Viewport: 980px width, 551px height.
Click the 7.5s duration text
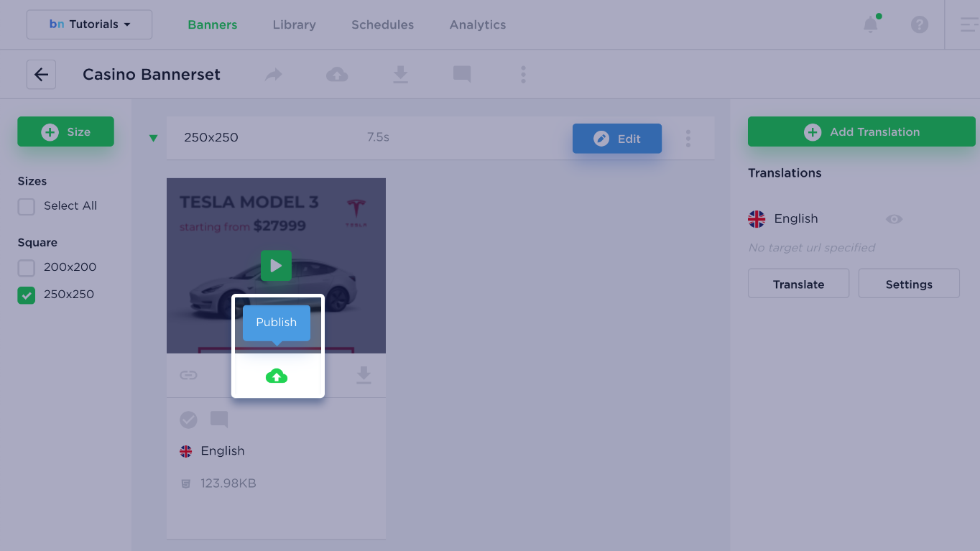378,137
